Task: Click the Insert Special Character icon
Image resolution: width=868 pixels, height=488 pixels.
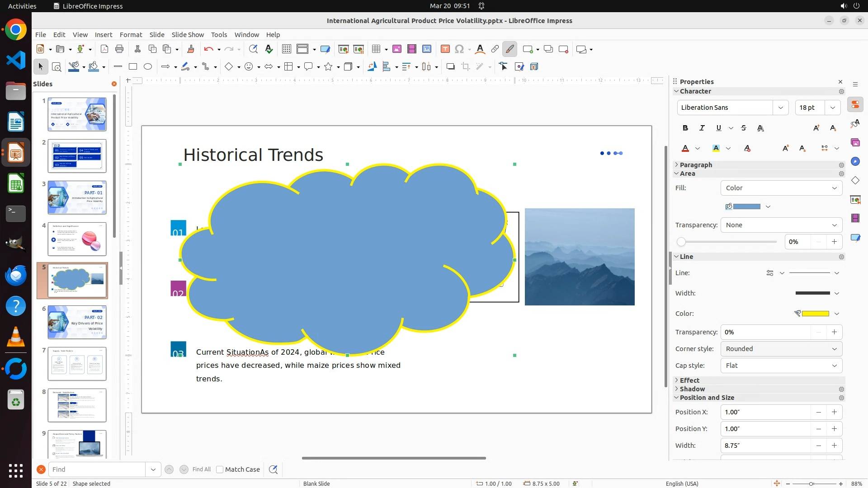Action: [459, 49]
